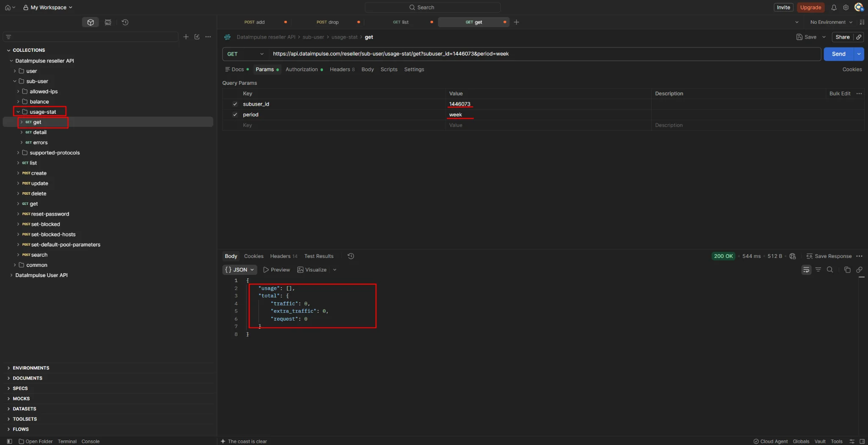Open notifications bell icon

click(834, 7)
